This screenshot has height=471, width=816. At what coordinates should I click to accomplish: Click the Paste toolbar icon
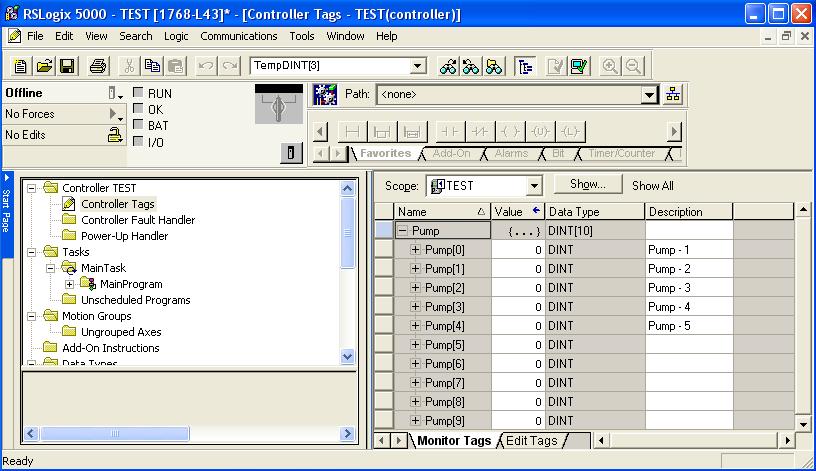175,66
